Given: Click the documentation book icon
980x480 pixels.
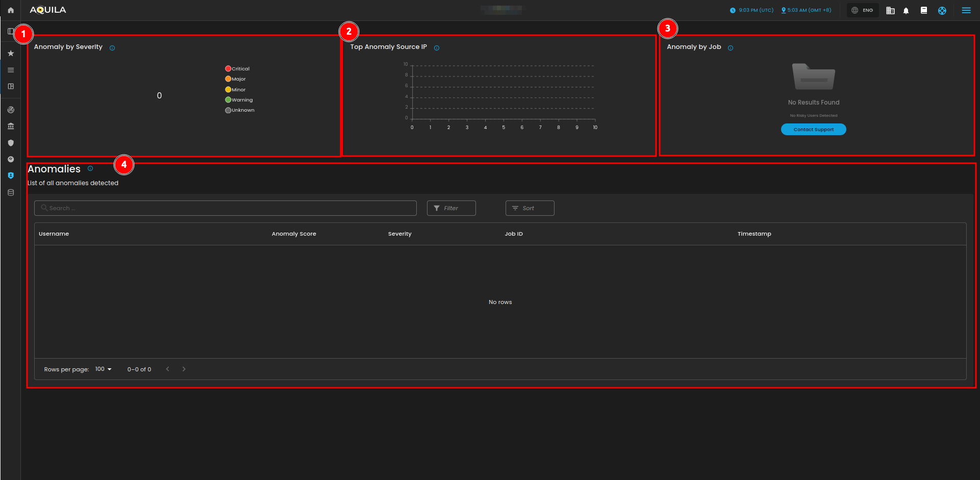Looking at the screenshot, I should coord(923,10).
